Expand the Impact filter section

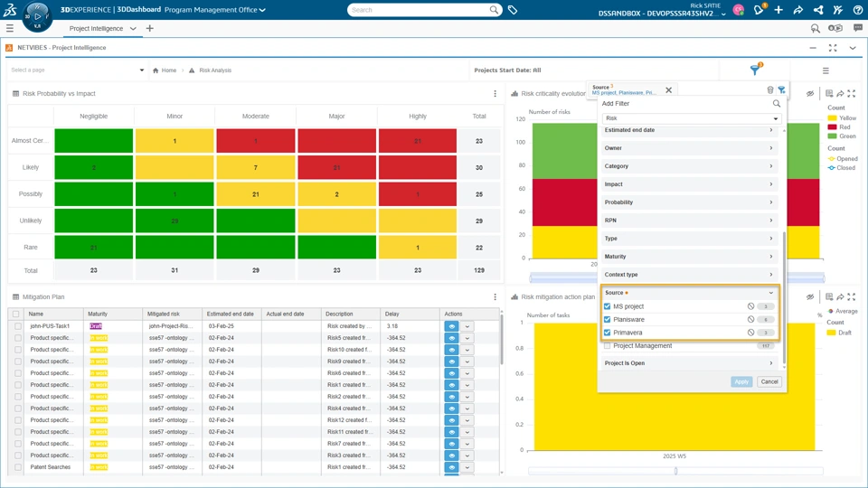[689, 184]
